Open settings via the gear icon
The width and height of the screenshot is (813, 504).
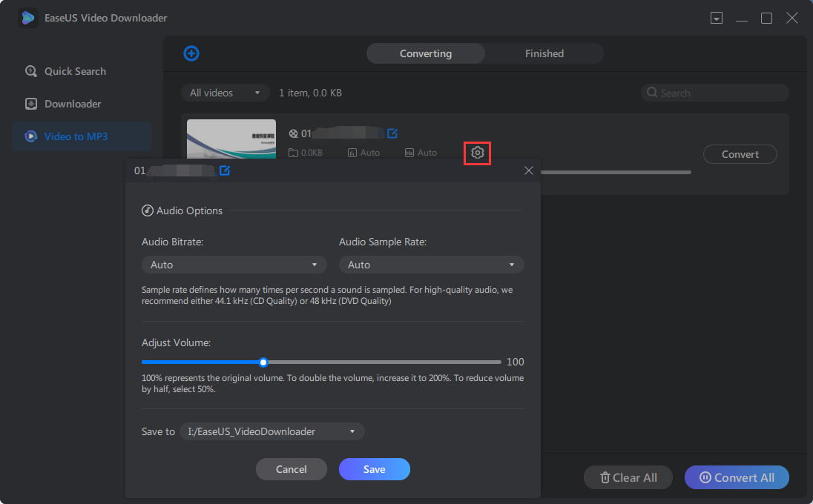(477, 153)
